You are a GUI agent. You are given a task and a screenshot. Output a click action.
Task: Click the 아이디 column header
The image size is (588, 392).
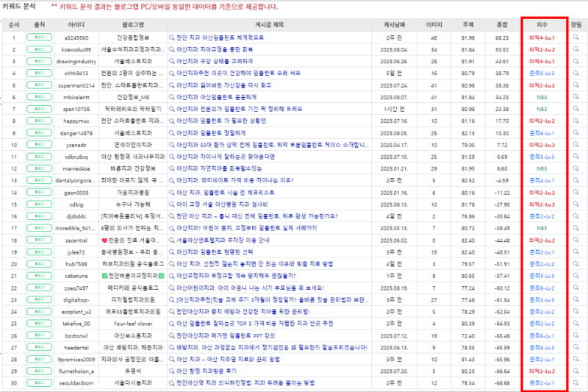pos(76,25)
